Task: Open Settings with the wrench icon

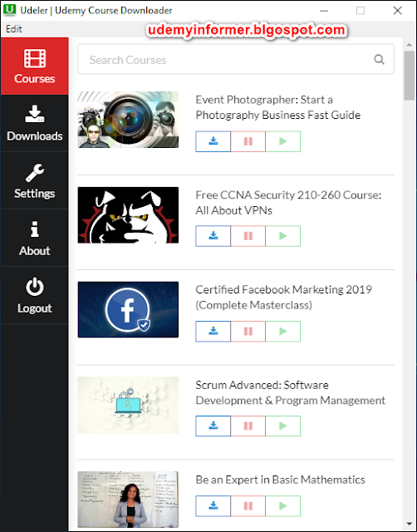Action: [x=34, y=180]
